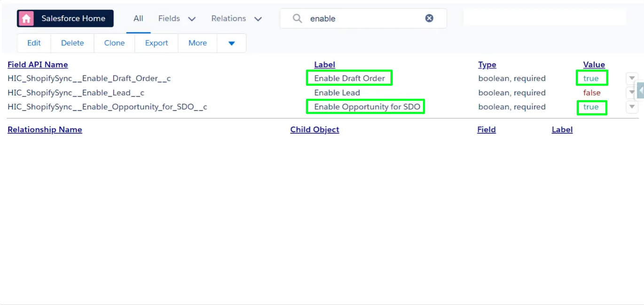This screenshot has width=644, height=305.
Task: Clear the search with the X icon
Action: pyautogui.click(x=429, y=18)
